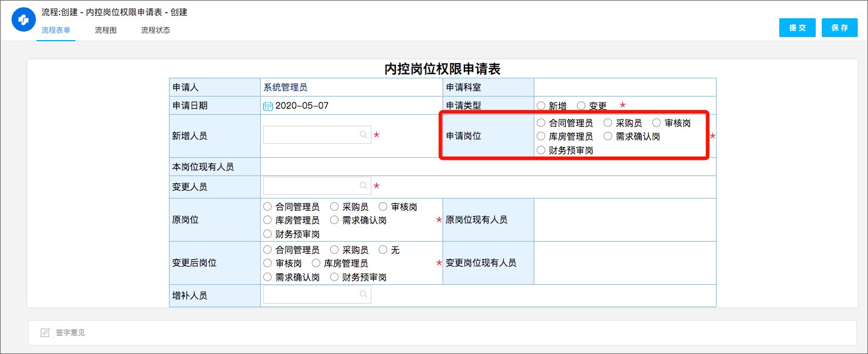Click the 本岗位现有人员 label cell
868x354 pixels.
point(215,167)
